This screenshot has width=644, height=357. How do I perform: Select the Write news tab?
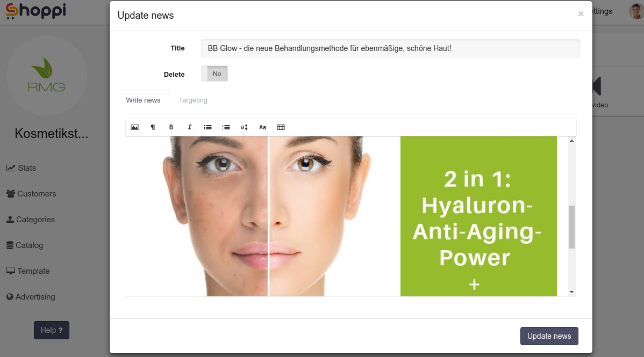[x=144, y=100]
